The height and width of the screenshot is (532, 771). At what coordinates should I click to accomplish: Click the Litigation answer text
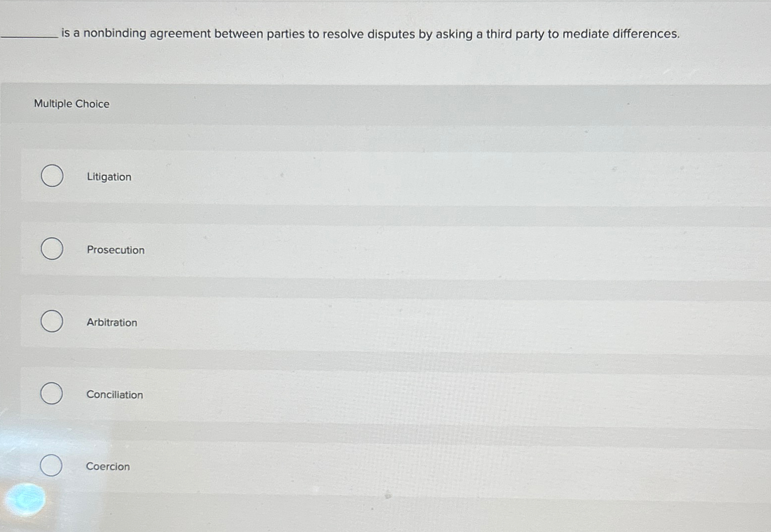click(109, 177)
